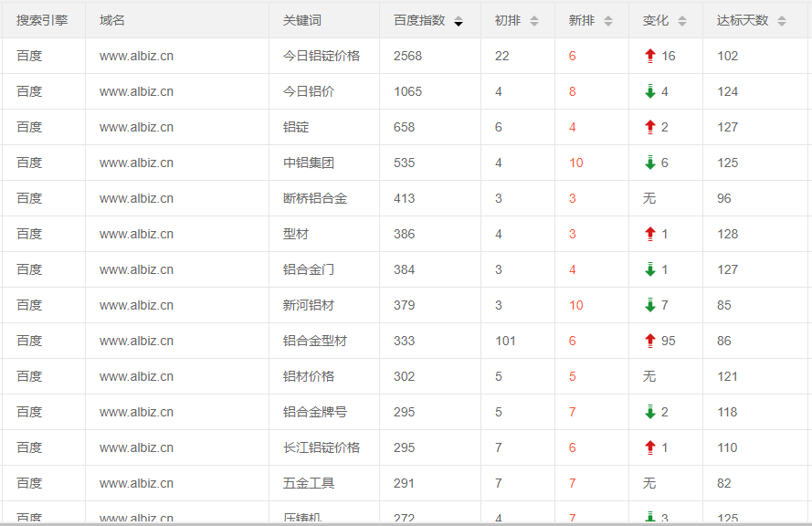The width and height of the screenshot is (812, 526).
Task: Click the keyword 五金工具
Action: pos(309,483)
